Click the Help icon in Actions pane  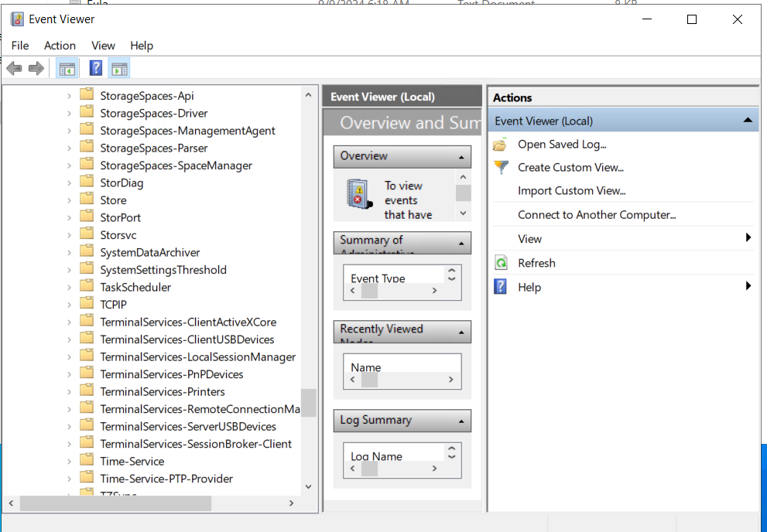tap(501, 287)
